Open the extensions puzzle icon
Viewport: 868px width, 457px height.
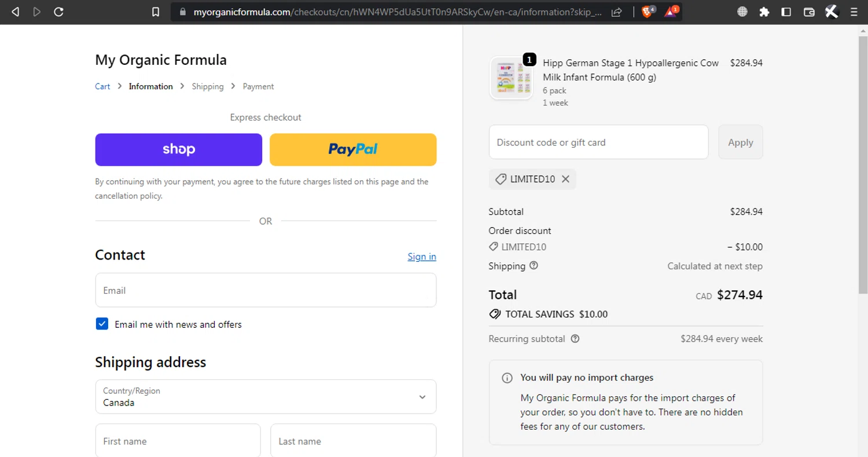(x=764, y=12)
